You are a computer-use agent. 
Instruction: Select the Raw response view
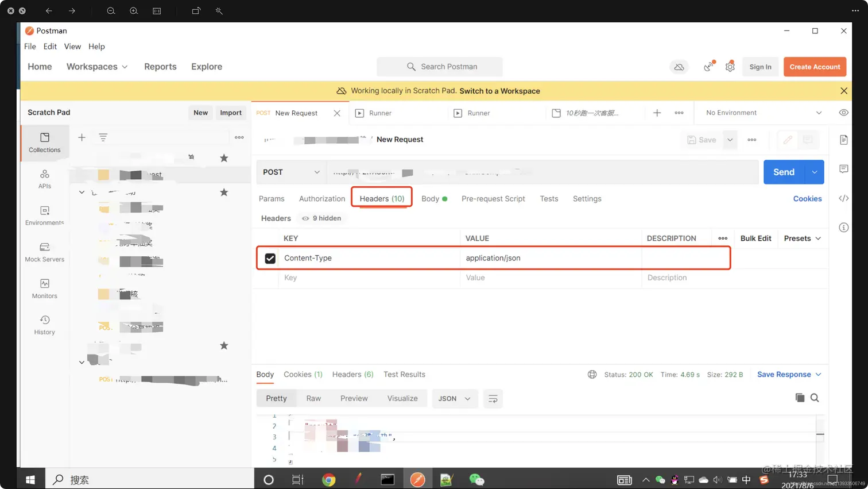(313, 399)
